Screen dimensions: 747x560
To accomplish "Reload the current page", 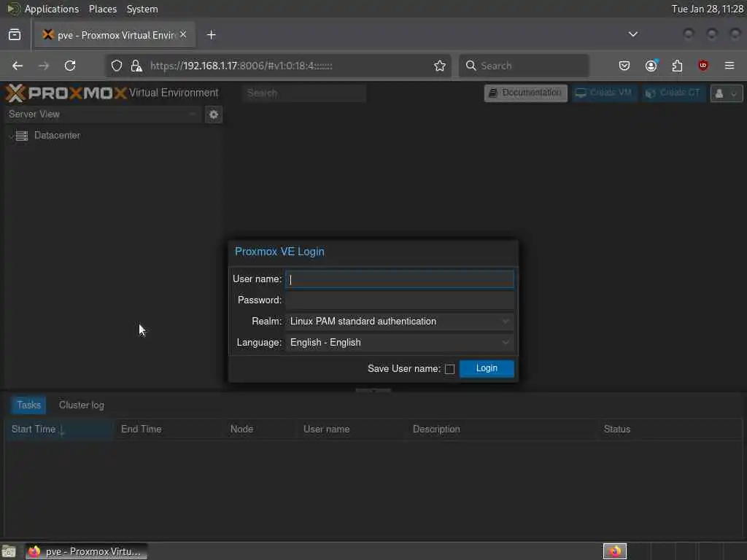I will (70, 66).
